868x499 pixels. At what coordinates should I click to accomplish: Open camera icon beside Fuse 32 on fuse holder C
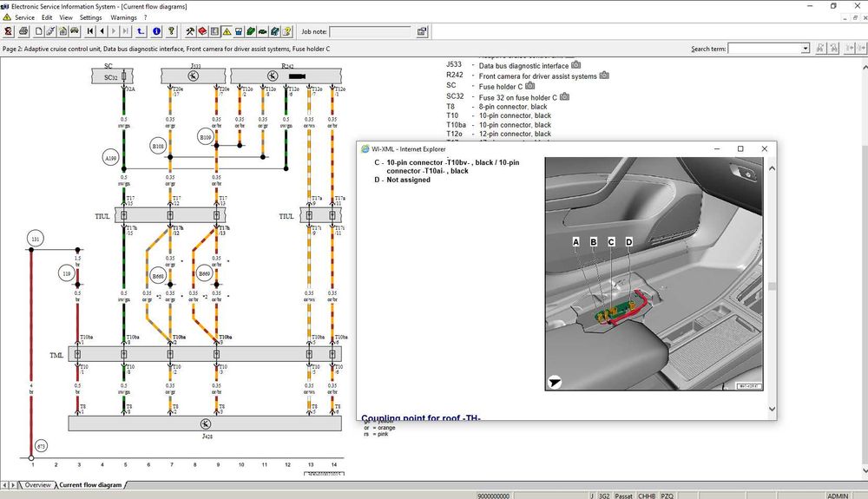pos(564,96)
